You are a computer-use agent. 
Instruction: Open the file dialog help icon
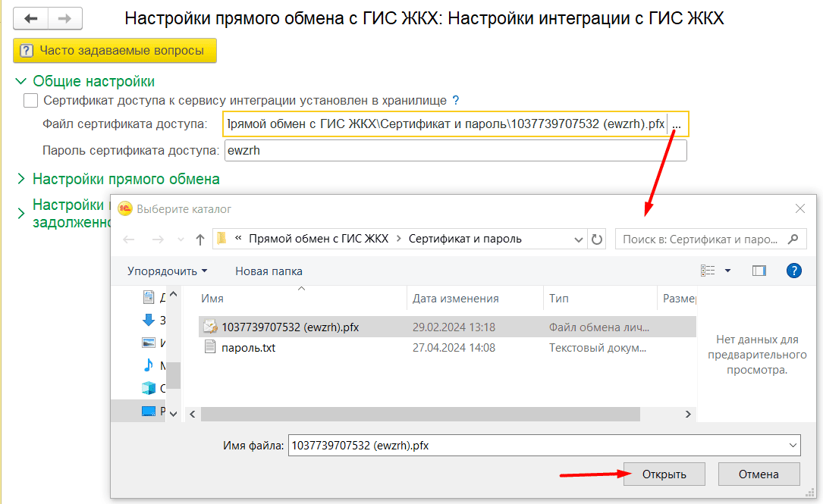[794, 271]
